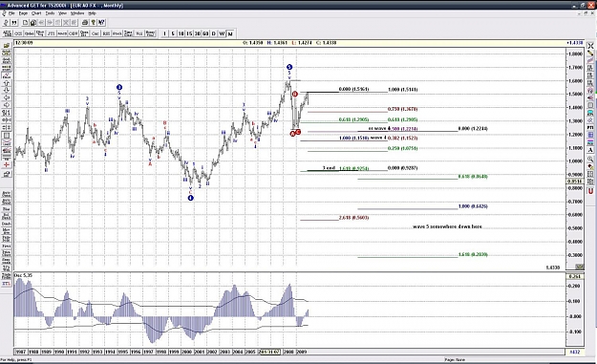
Task: Open the Help menu
Action: pyautogui.click(x=92, y=13)
